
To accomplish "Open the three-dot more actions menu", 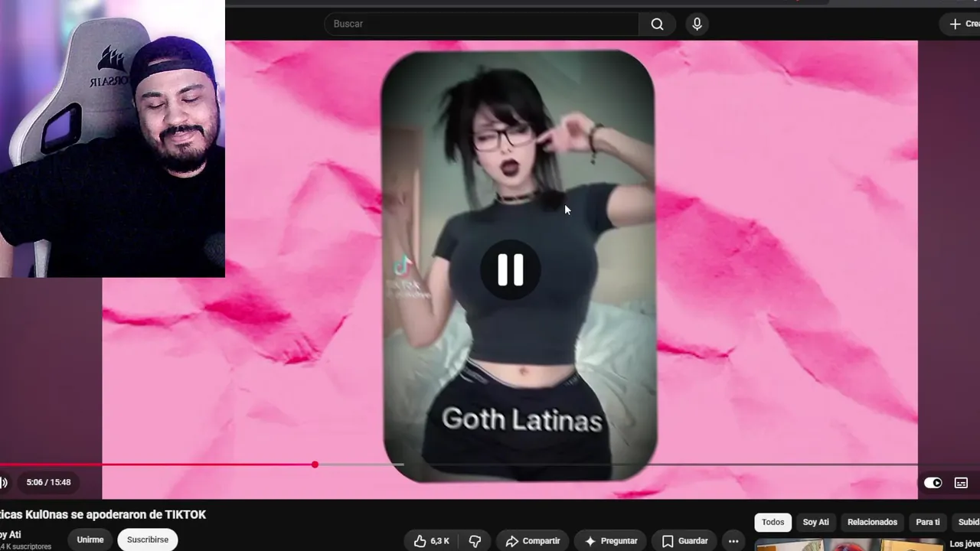I will pos(733,541).
